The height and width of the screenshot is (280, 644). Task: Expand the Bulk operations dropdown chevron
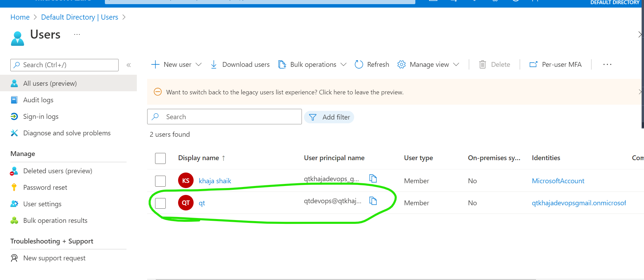pyautogui.click(x=343, y=64)
